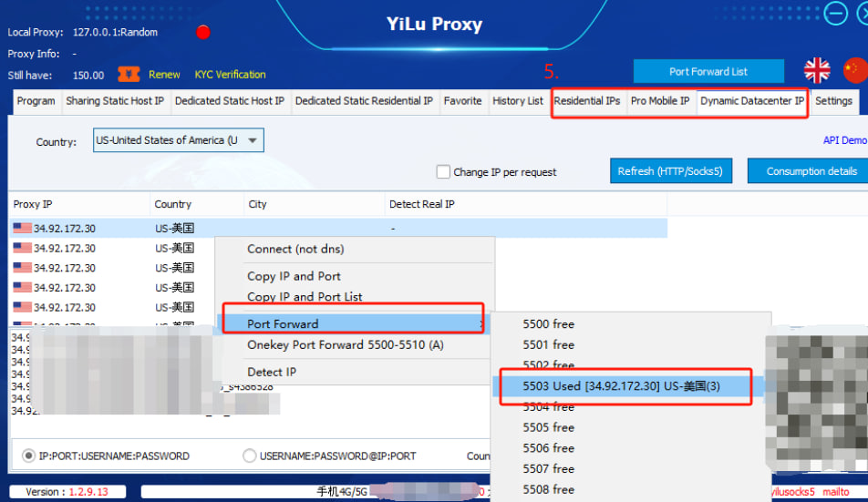
Task: Choose Connect (not dns) menu entry
Action: tap(355, 249)
